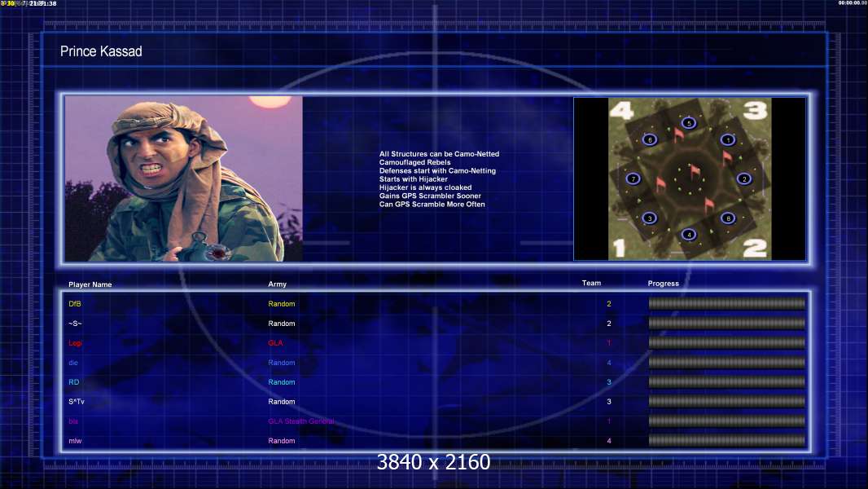The width and height of the screenshot is (868, 489).
Task: Click RD's loading progress bar
Action: (x=727, y=382)
